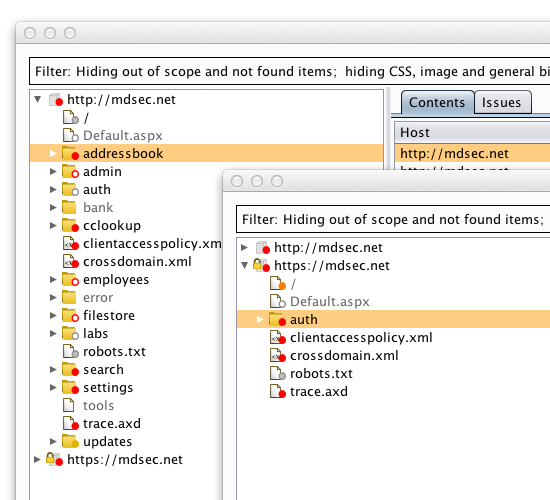The height and width of the screenshot is (500, 550).
Task: Expand the updates folder
Action: tap(53, 441)
